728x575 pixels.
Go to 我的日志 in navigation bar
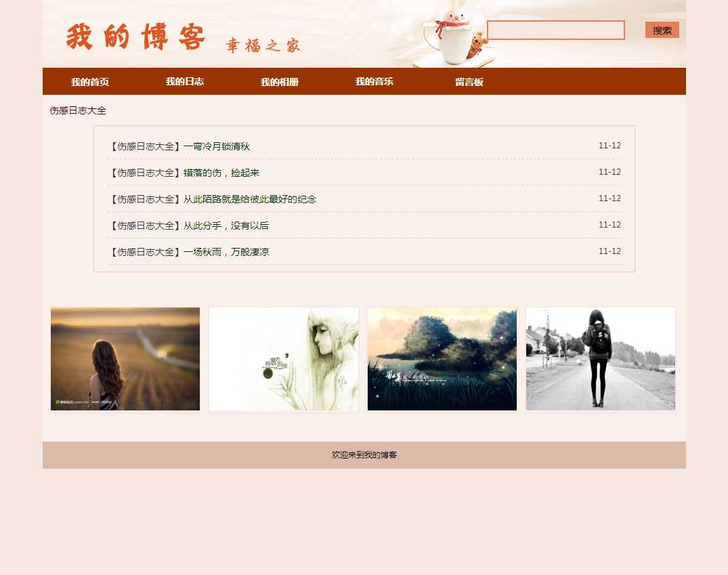(x=185, y=82)
